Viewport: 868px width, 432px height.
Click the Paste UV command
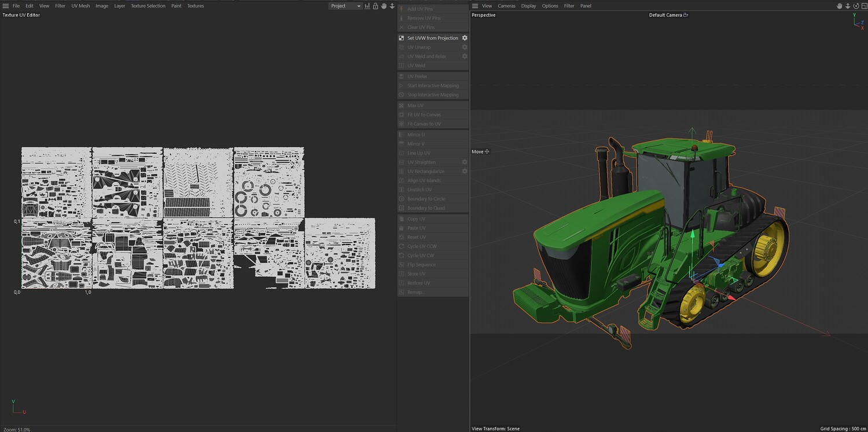pos(433,228)
